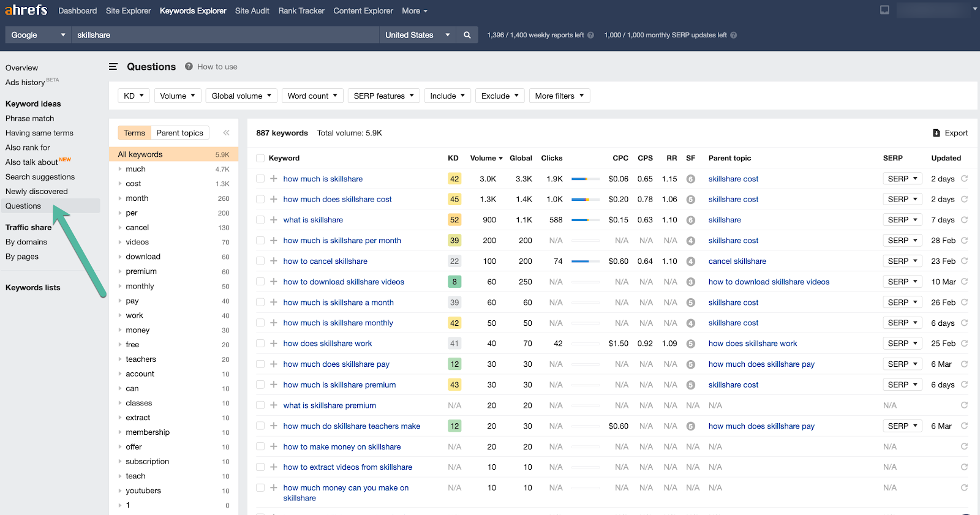Click the Export file icon
980x515 pixels.
pos(936,133)
